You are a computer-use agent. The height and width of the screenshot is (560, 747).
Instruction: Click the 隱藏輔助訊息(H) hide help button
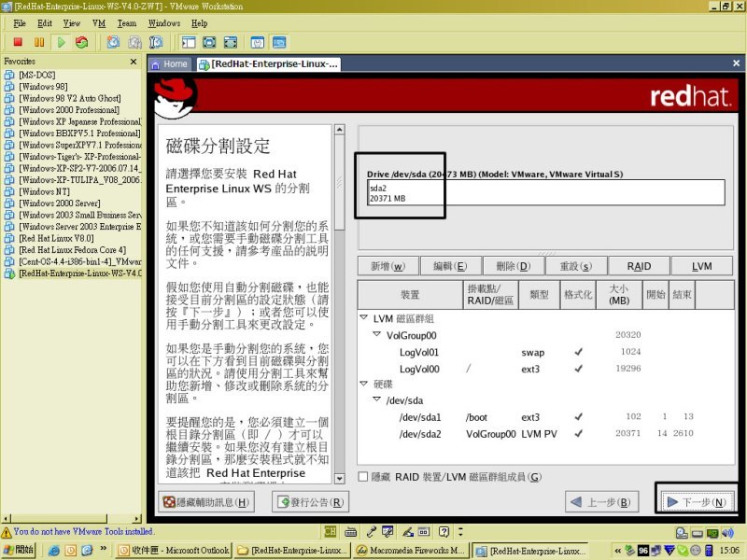[206, 502]
